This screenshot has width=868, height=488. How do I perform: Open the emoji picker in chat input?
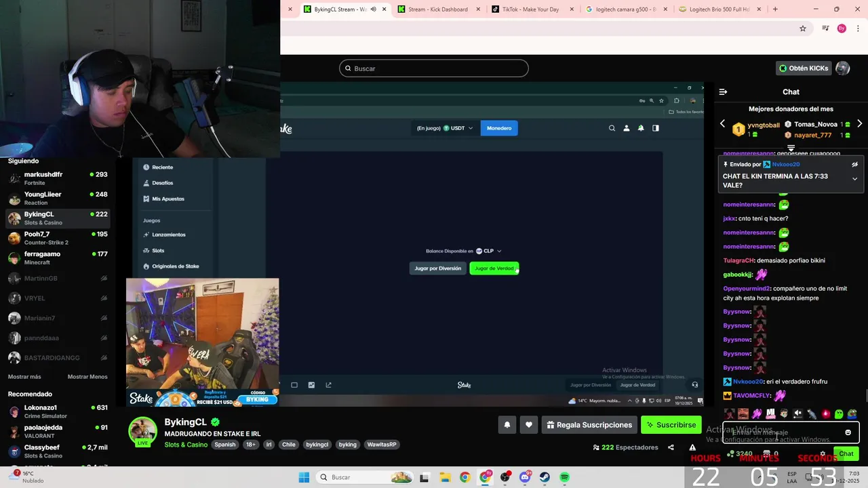click(848, 432)
